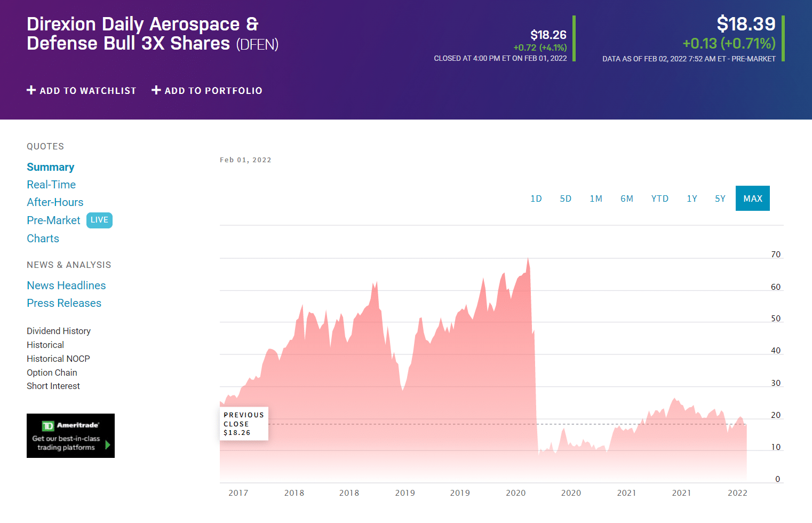
Task: Click the PREVIOUS CLOSE $18.26 tooltip
Action: point(243,423)
